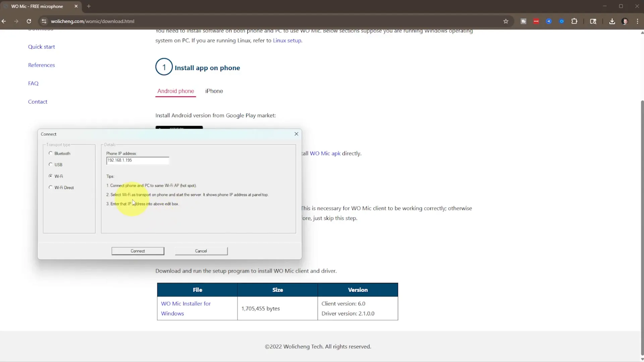Select the Wi-Fi Direct transport option
This screenshot has width=644, height=362.
[x=51, y=187]
